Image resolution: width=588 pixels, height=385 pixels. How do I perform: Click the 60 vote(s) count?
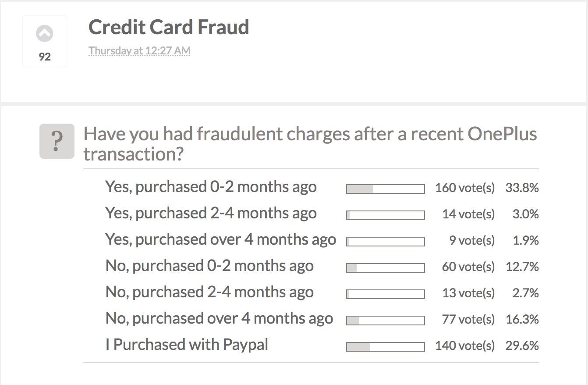(x=468, y=267)
